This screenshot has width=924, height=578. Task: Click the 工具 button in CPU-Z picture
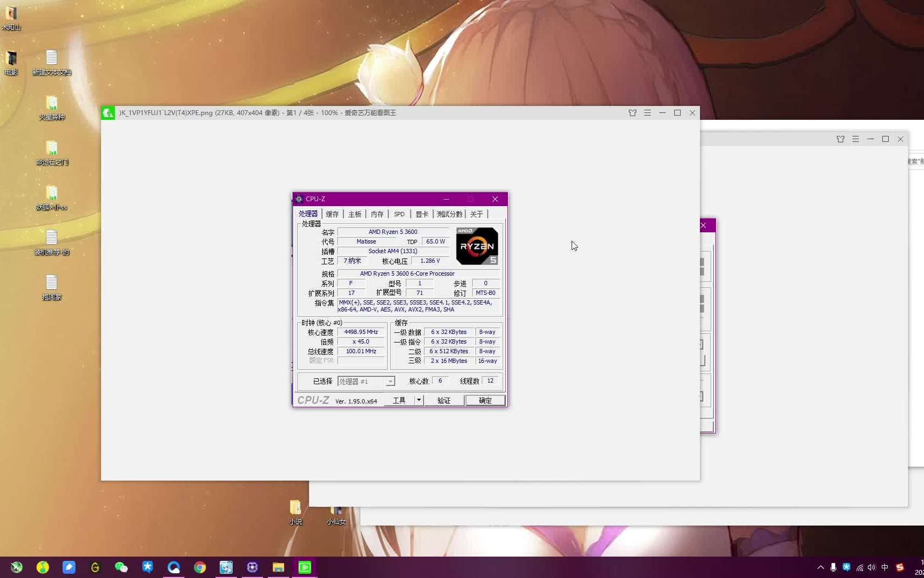tap(399, 400)
